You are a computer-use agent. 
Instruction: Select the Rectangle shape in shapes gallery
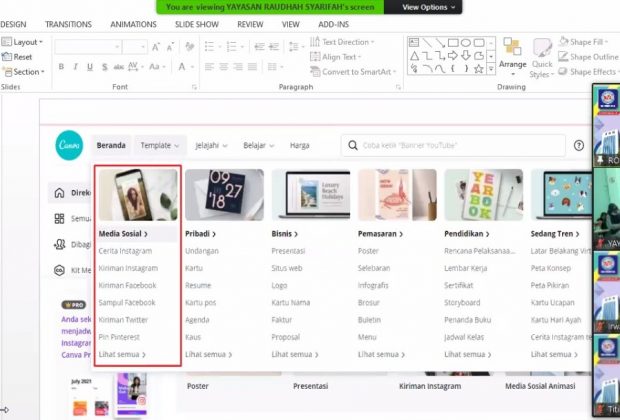pyautogui.click(x=453, y=42)
